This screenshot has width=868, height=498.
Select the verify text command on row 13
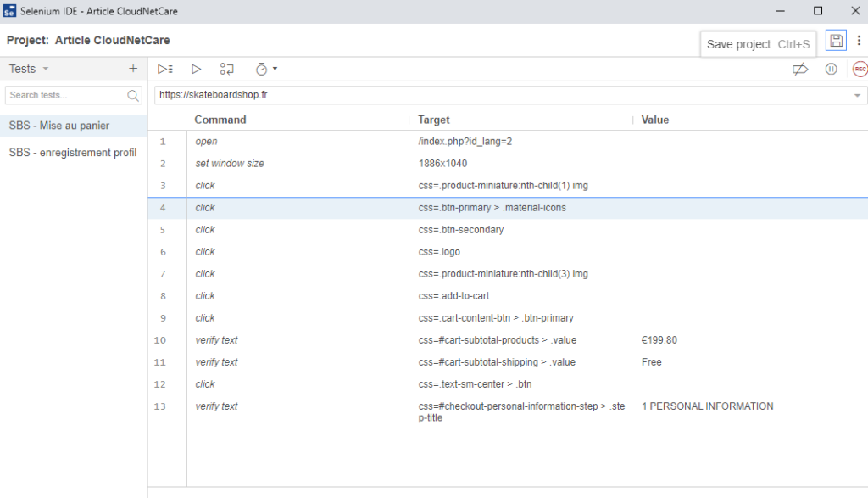pos(216,406)
